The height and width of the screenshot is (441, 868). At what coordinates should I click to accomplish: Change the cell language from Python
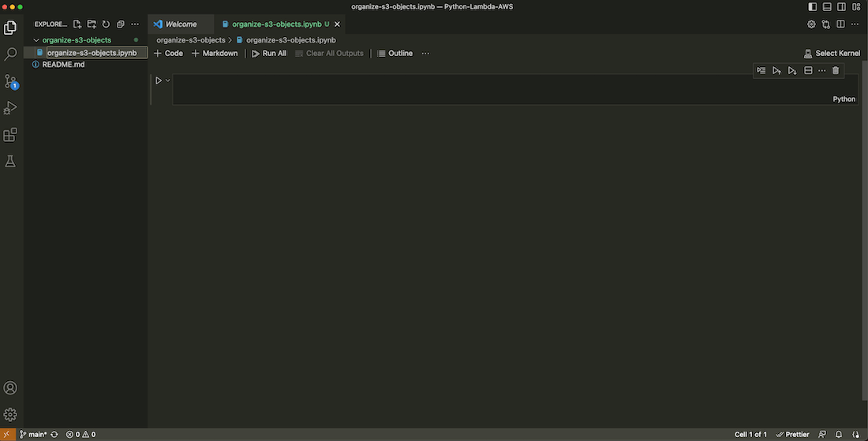click(844, 99)
